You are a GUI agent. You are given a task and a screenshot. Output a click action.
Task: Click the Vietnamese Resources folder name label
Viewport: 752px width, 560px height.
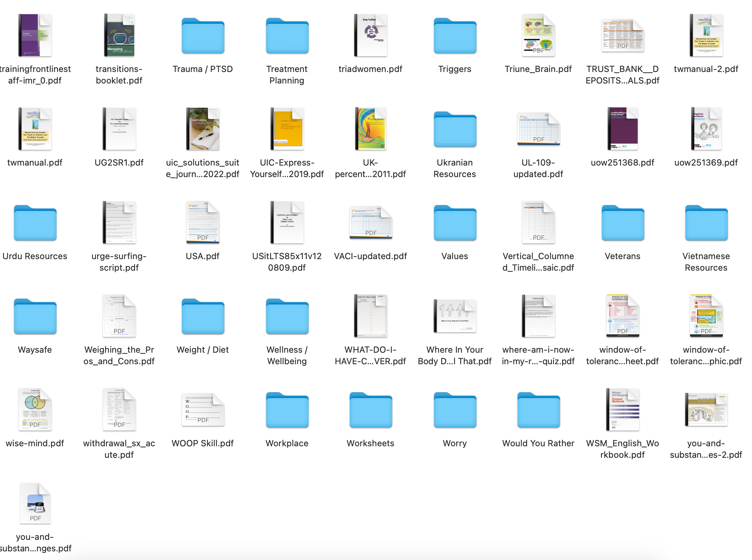click(x=706, y=262)
